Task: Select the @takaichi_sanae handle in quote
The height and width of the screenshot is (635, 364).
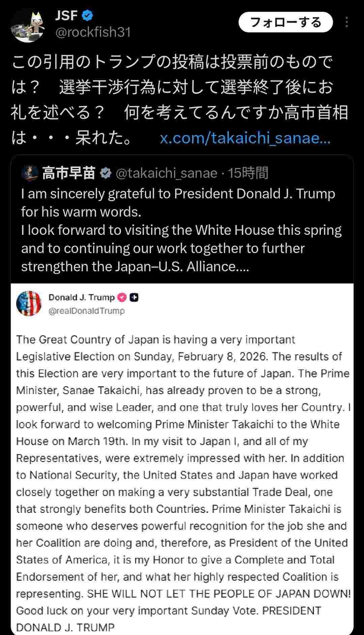Action: [166, 173]
